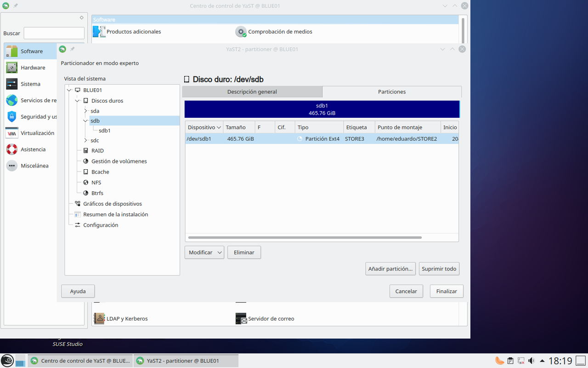Collapse the BLUE01 tree node
Viewport: 588px width, 368px height.
69,90
